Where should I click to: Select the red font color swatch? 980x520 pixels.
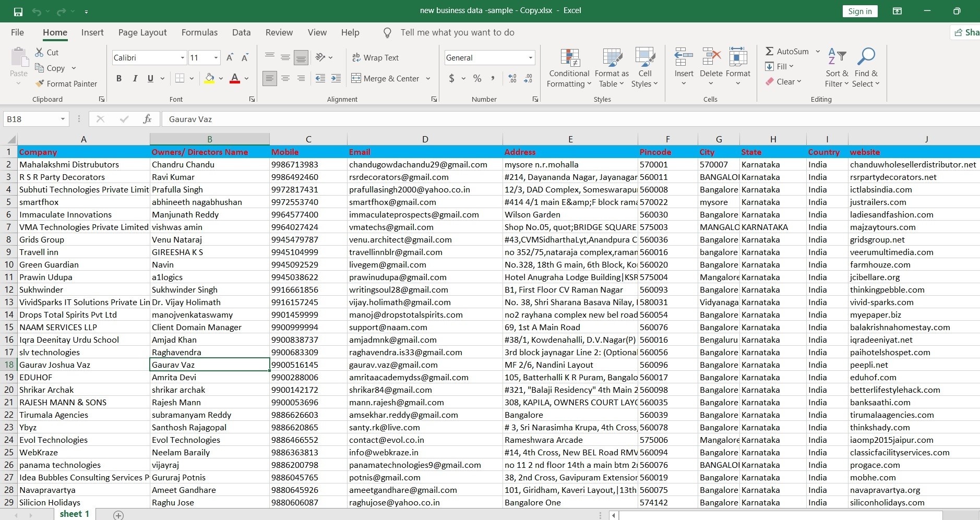[x=236, y=78]
